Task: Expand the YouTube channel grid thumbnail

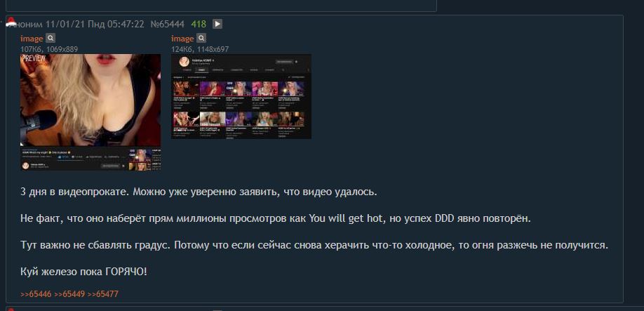Action: coord(241,97)
